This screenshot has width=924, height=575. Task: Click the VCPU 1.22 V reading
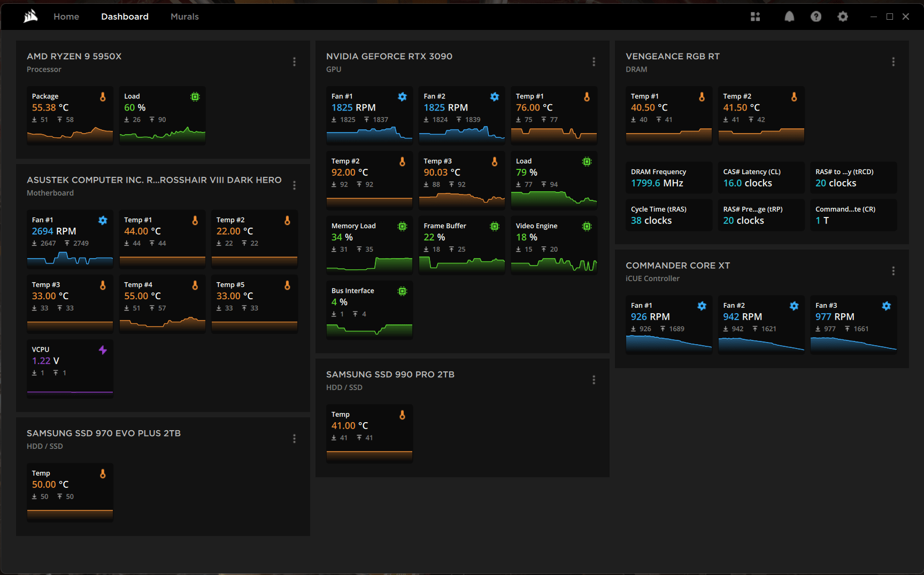(45, 361)
